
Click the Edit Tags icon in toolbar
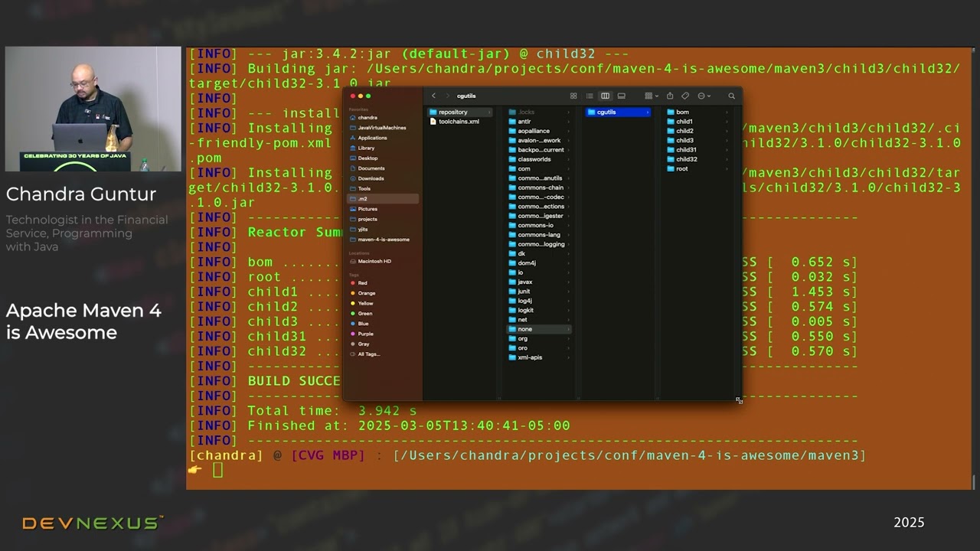click(x=685, y=96)
